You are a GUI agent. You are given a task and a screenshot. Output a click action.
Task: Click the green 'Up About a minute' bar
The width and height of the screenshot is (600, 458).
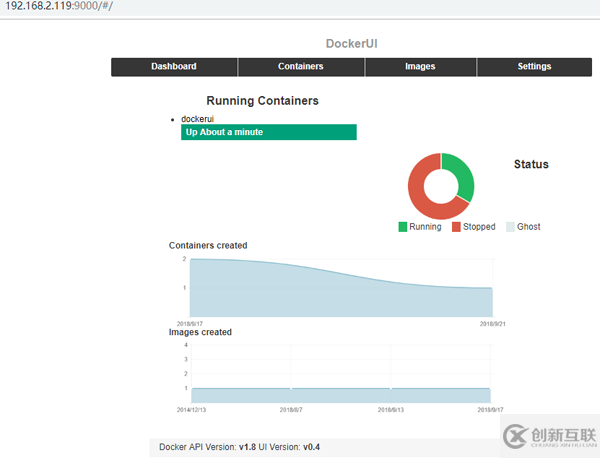click(268, 132)
